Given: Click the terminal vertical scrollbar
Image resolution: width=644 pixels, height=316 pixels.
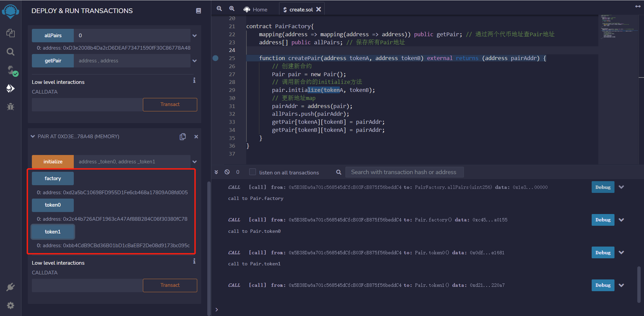Looking at the screenshot, I should coord(639,284).
